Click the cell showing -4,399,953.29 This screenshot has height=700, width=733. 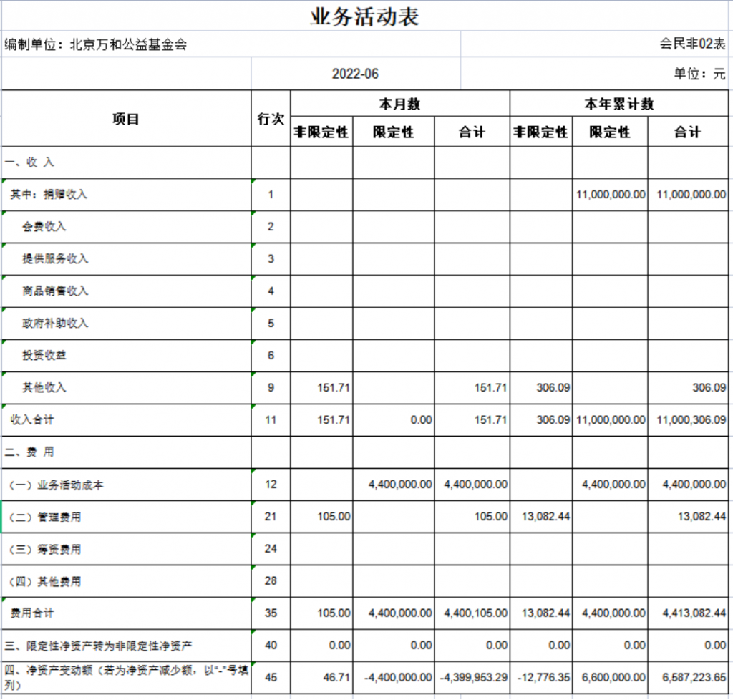(472, 677)
